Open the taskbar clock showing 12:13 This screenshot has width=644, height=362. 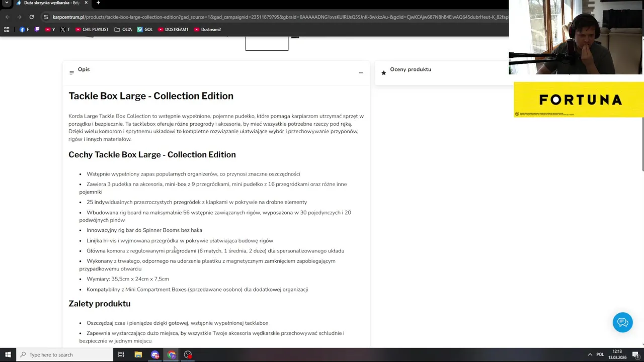click(x=617, y=354)
